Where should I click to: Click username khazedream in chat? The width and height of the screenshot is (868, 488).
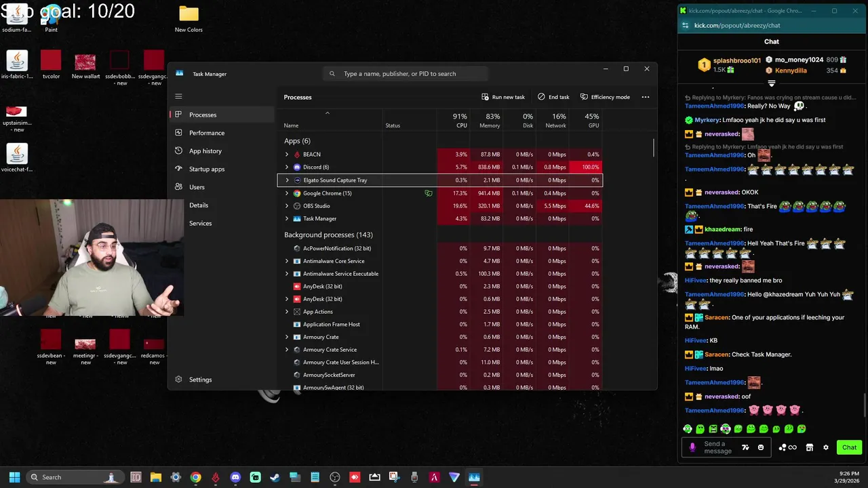pos(723,230)
